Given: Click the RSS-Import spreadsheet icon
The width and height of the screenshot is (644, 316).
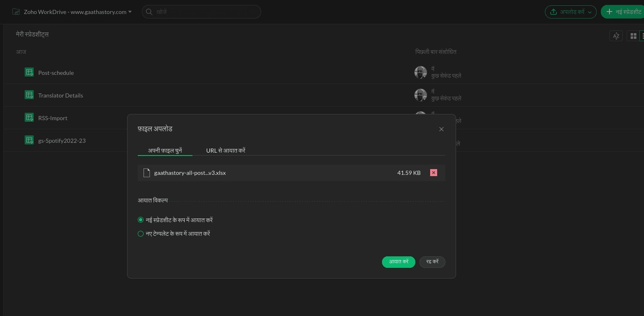Looking at the screenshot, I should click(29, 118).
